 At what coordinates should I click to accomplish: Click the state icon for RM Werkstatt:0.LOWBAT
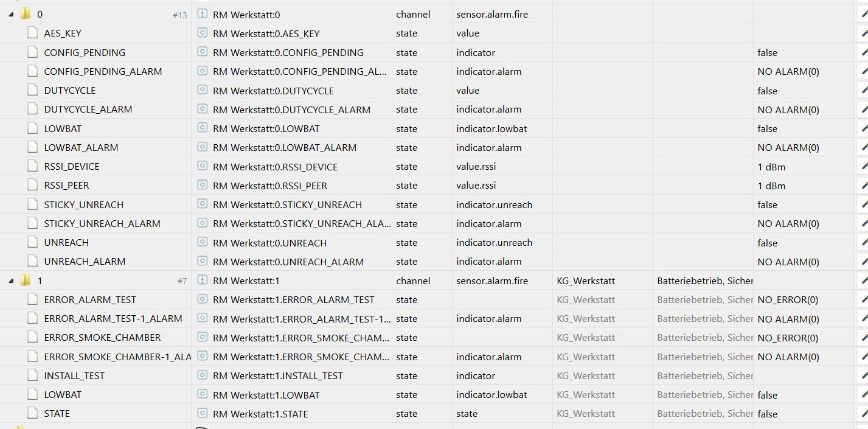203,128
